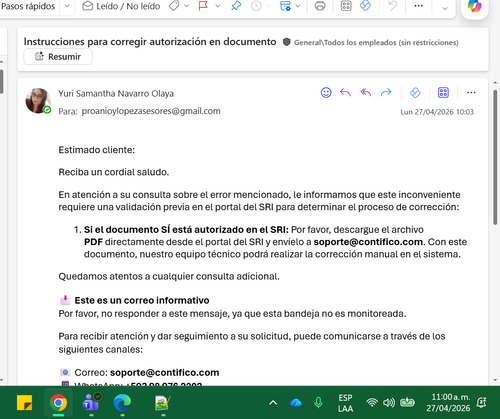The image size is (500, 419).
Task: Open the notepad app icon on taskbar
Action: [x=163, y=403]
